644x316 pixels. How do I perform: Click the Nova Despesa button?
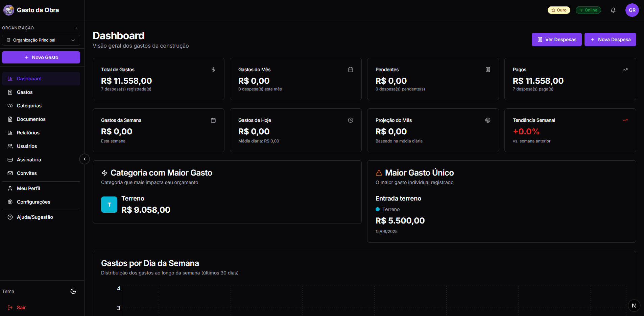(x=610, y=39)
